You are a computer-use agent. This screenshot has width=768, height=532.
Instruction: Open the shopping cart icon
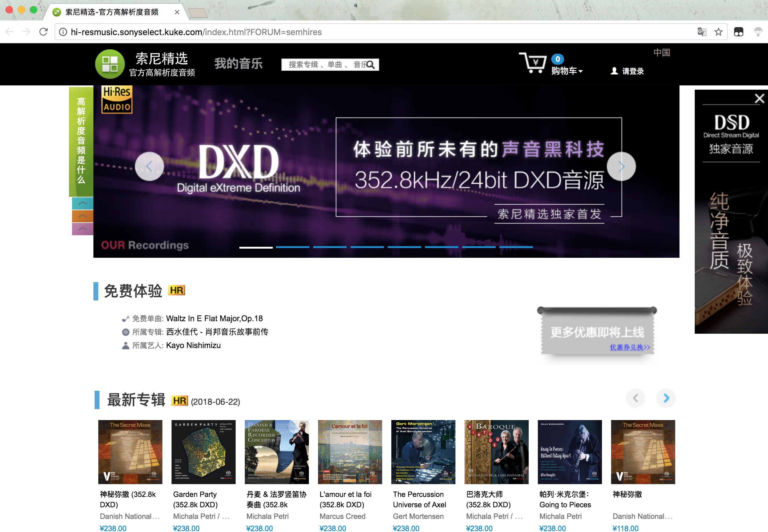pos(534,63)
